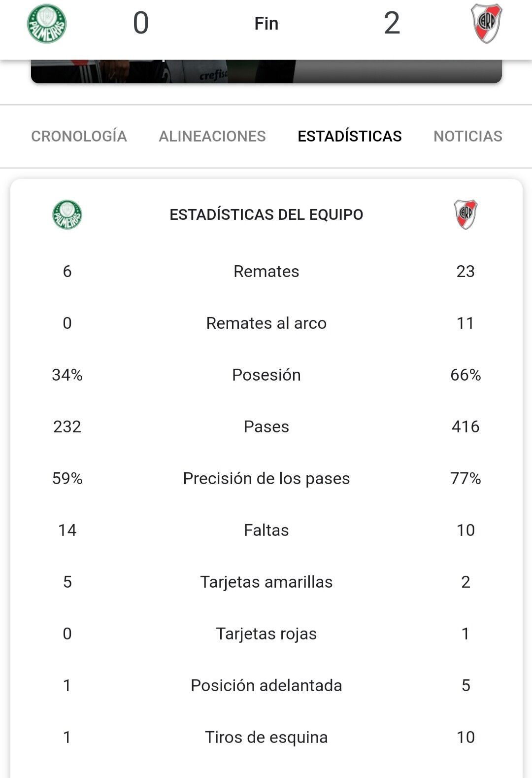
Task: Tap the Tarjetas rojas row label
Action: [x=266, y=634]
